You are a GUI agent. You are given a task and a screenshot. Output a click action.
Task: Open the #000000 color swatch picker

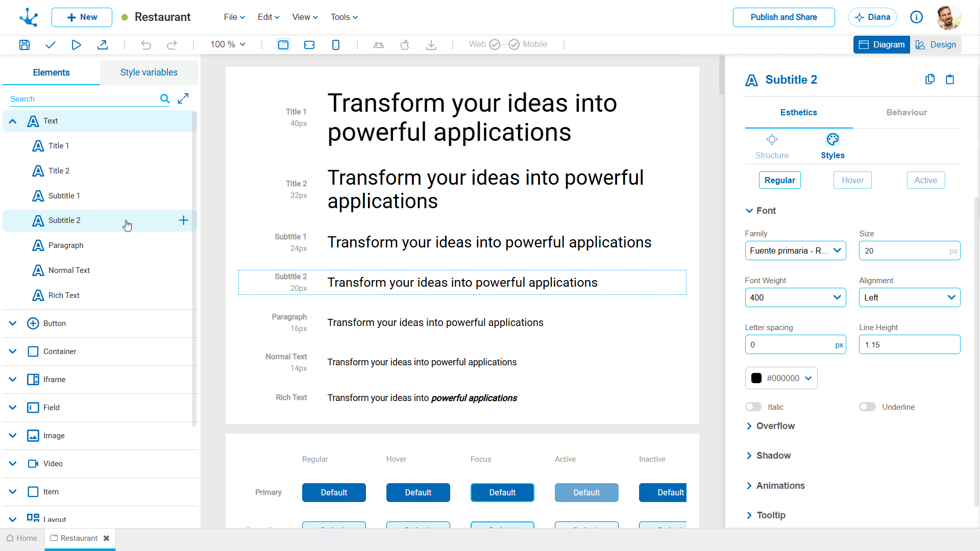[x=781, y=378]
